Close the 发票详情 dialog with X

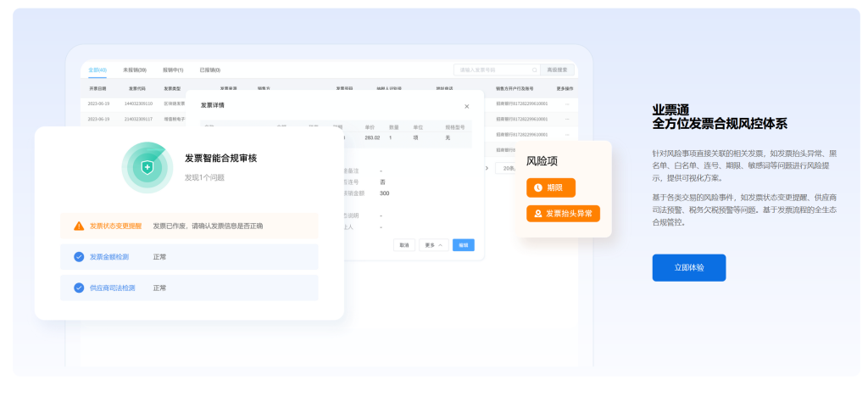coord(466,106)
